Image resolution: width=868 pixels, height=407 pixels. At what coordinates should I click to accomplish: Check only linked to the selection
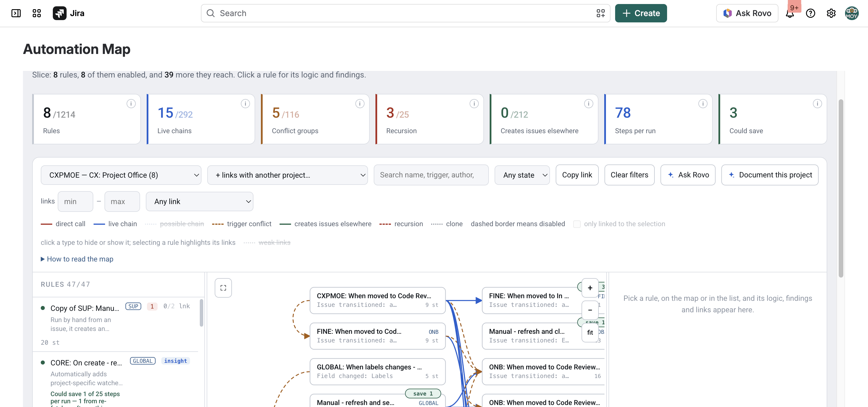pyautogui.click(x=577, y=224)
